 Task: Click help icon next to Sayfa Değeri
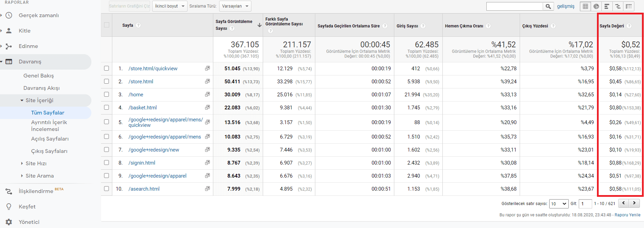click(x=629, y=26)
